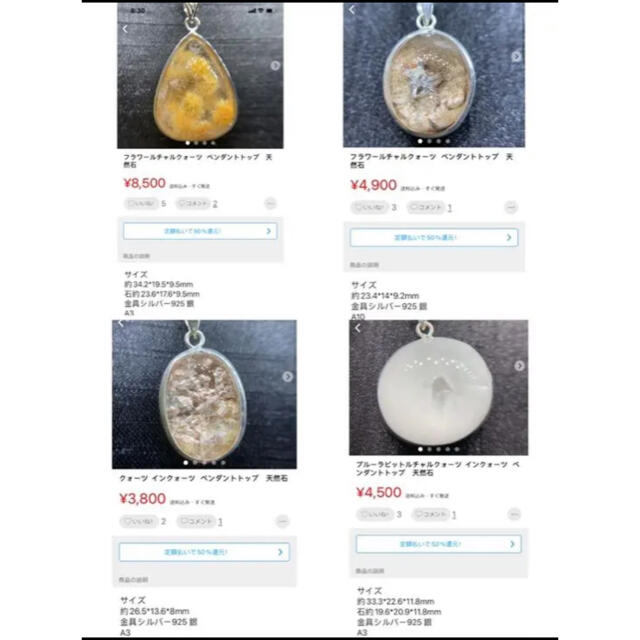The image size is (640, 640).
Task: Open comments on the ¥4,500 pendant
Action: point(431,514)
